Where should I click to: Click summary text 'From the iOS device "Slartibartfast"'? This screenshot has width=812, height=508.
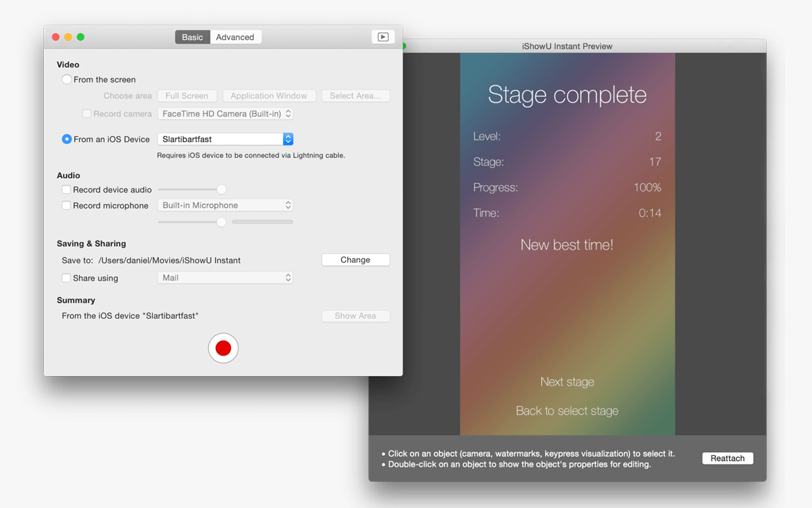click(130, 316)
